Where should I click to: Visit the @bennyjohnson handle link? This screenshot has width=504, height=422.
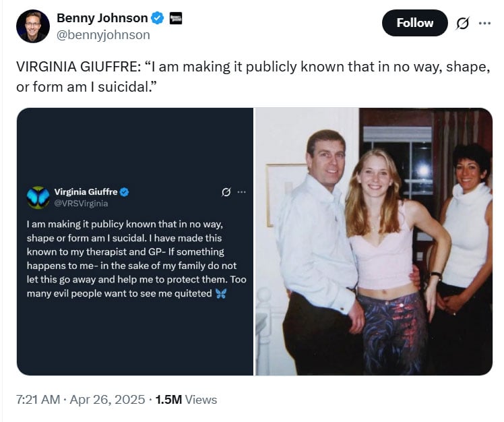coord(103,34)
